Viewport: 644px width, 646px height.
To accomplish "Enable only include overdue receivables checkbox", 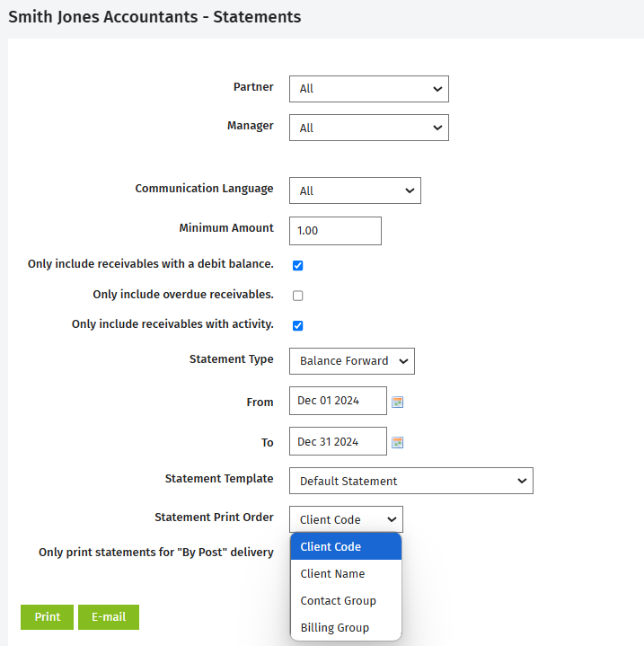I will [x=297, y=296].
